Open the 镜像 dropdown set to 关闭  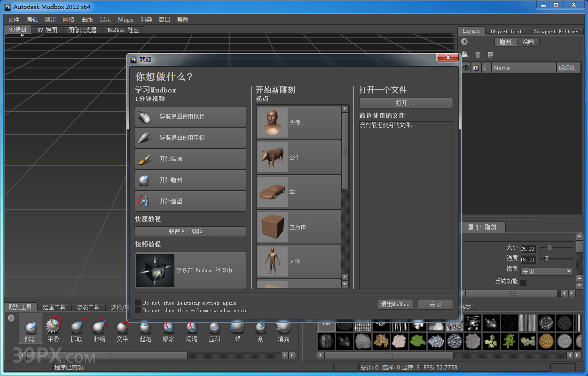546,271
